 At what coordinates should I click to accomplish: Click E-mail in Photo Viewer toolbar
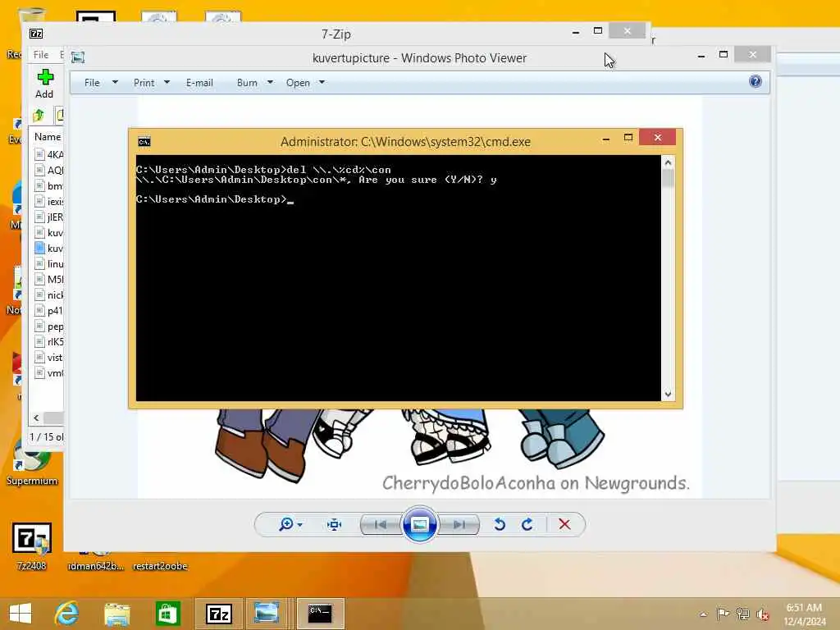click(199, 83)
